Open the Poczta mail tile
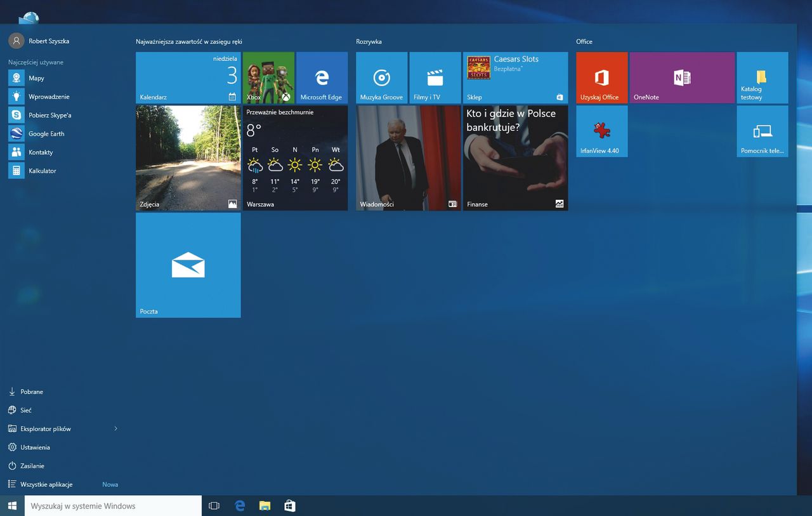812x516 pixels. (188, 265)
